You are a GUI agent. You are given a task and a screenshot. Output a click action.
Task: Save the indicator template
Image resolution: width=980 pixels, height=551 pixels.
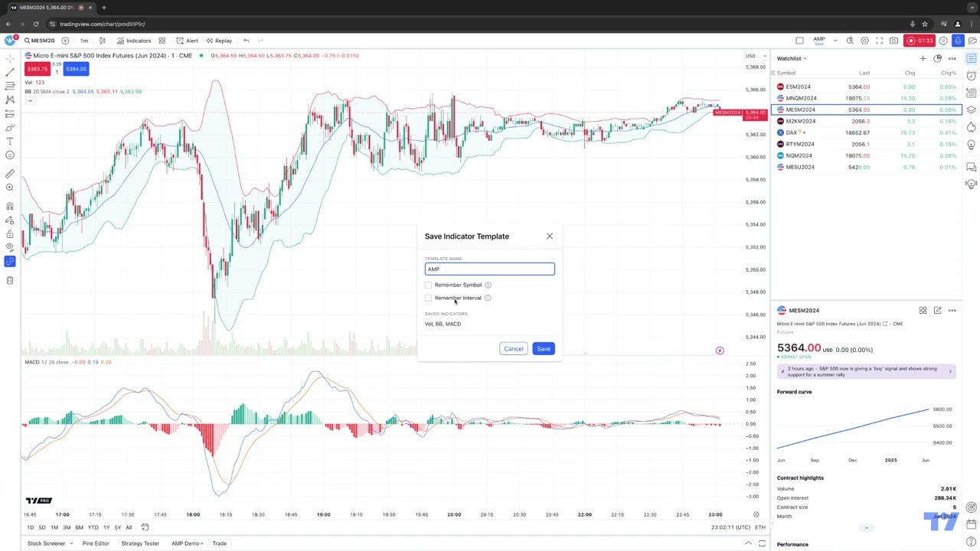coord(543,348)
